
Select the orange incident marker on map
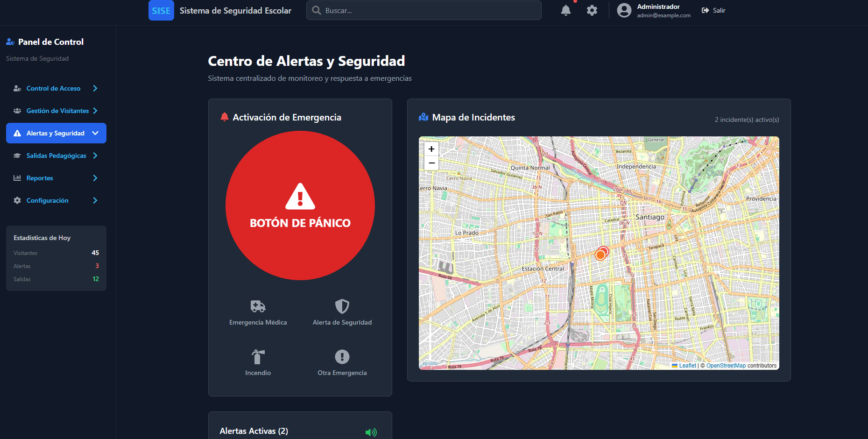click(x=600, y=255)
